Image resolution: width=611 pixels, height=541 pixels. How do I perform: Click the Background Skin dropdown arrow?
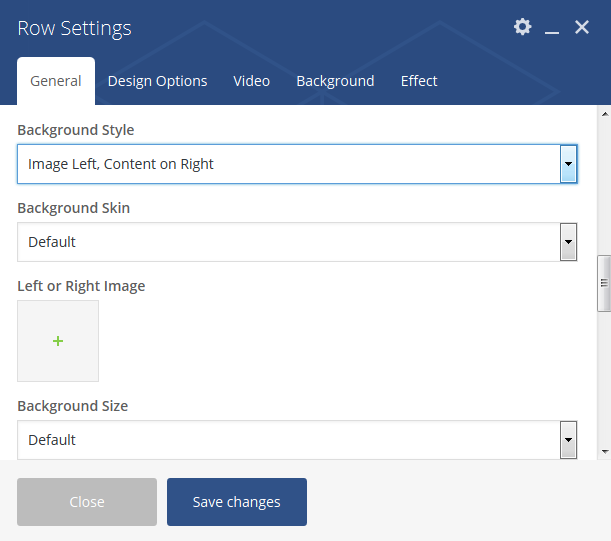[x=568, y=242]
